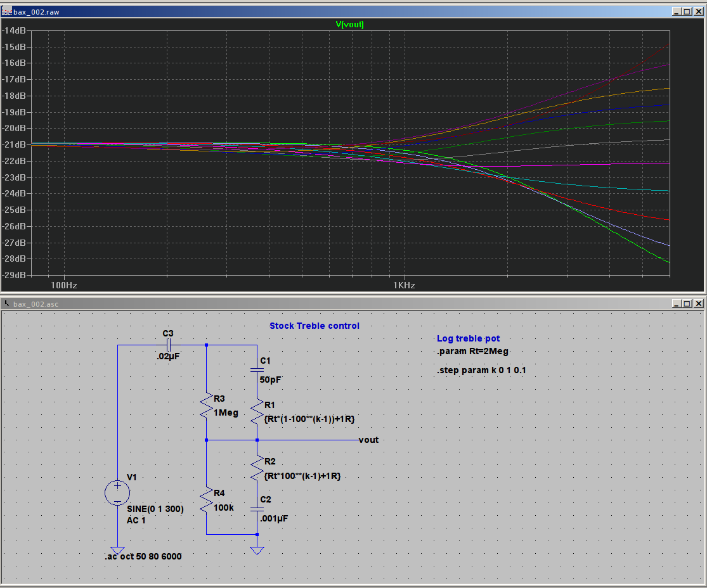The width and height of the screenshot is (707, 588).
Task: Click the .step param k 0 1 0.1 directive
Action: click(481, 371)
